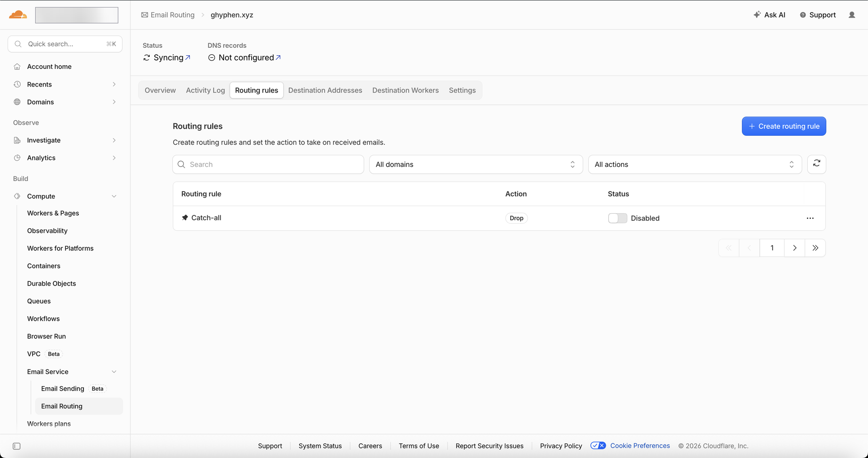This screenshot has height=458, width=868.
Task: Open Workers for Platforms in the sidebar
Action: [x=60, y=248]
